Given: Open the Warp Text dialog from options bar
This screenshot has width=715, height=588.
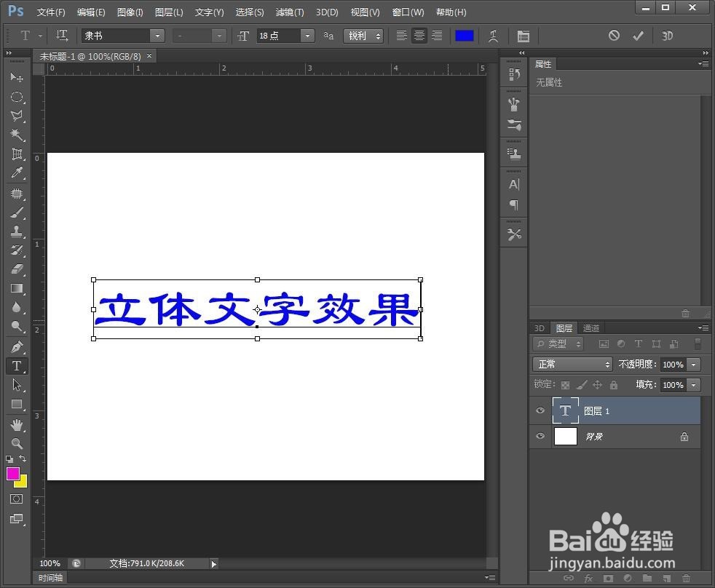Looking at the screenshot, I should (492, 35).
